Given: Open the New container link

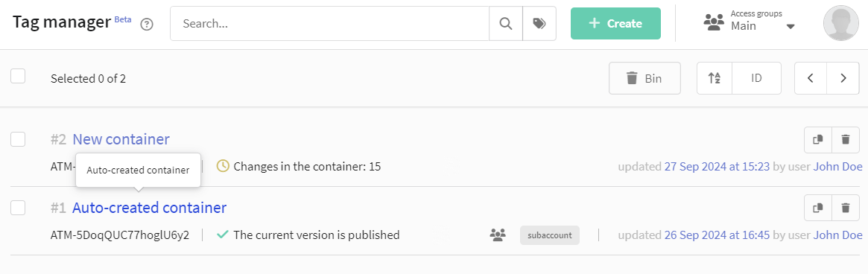Looking at the screenshot, I should pyautogui.click(x=121, y=139).
